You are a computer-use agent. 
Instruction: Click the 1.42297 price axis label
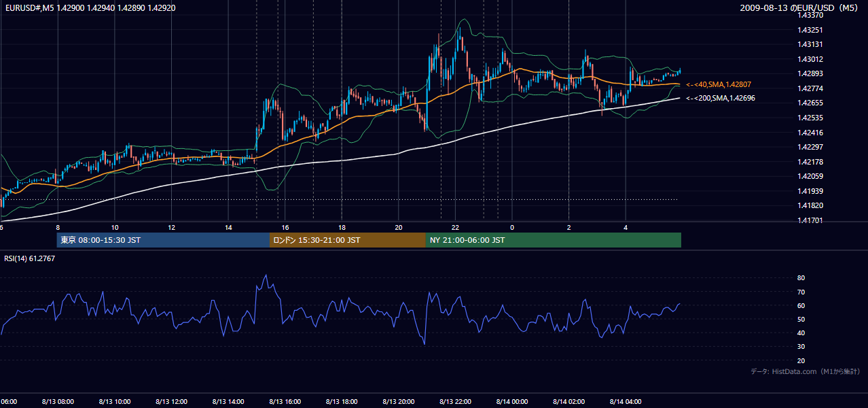812,147
